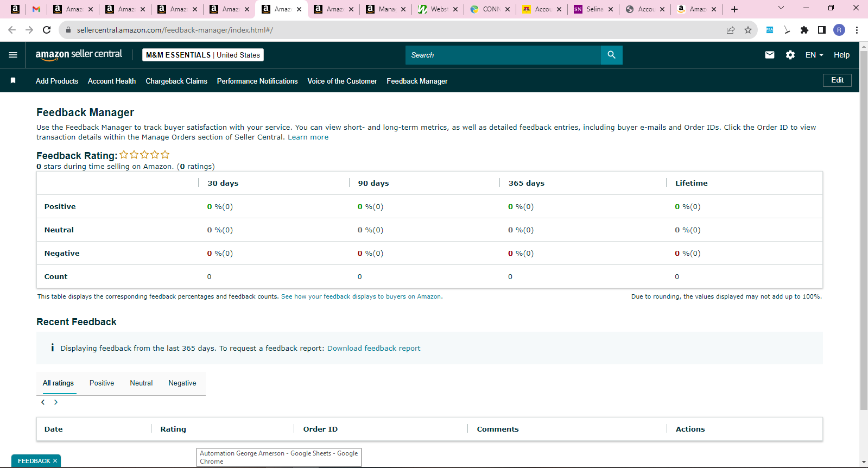The height and width of the screenshot is (468, 868).
Task: Click the Lifetime column header
Action: [x=691, y=183]
